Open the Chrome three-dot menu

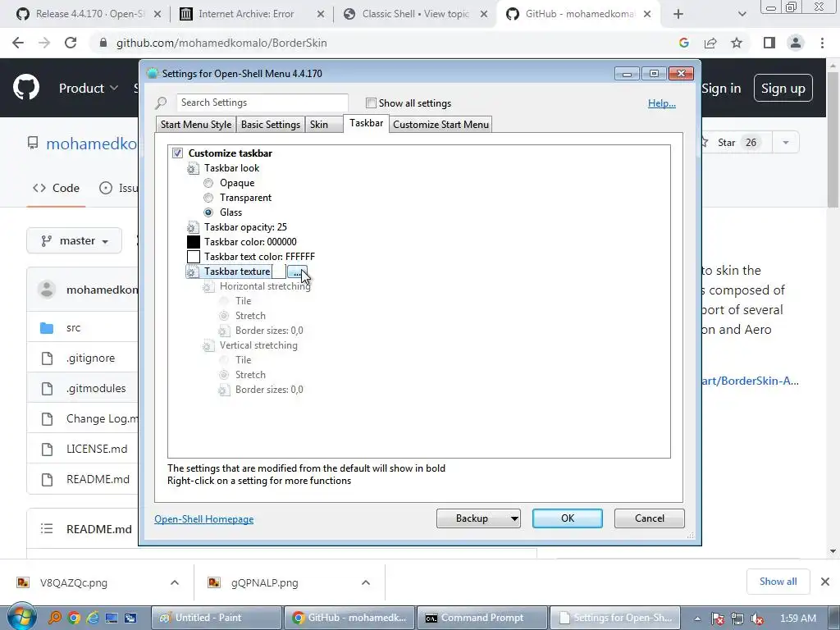822,43
